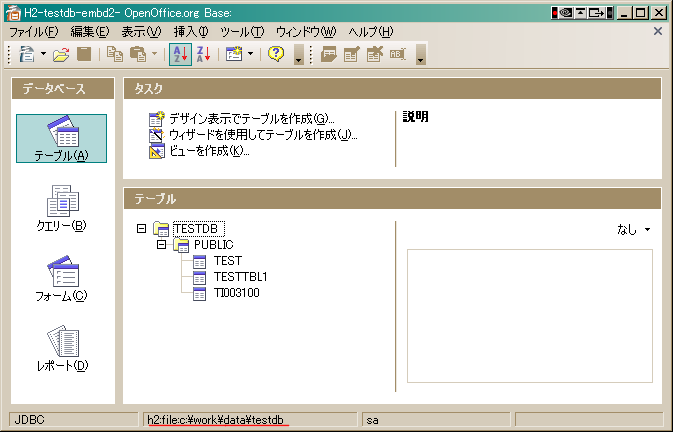The width and height of the screenshot is (673, 432).
Task: Open the Form icon dropdown arrow
Action: click(x=251, y=54)
